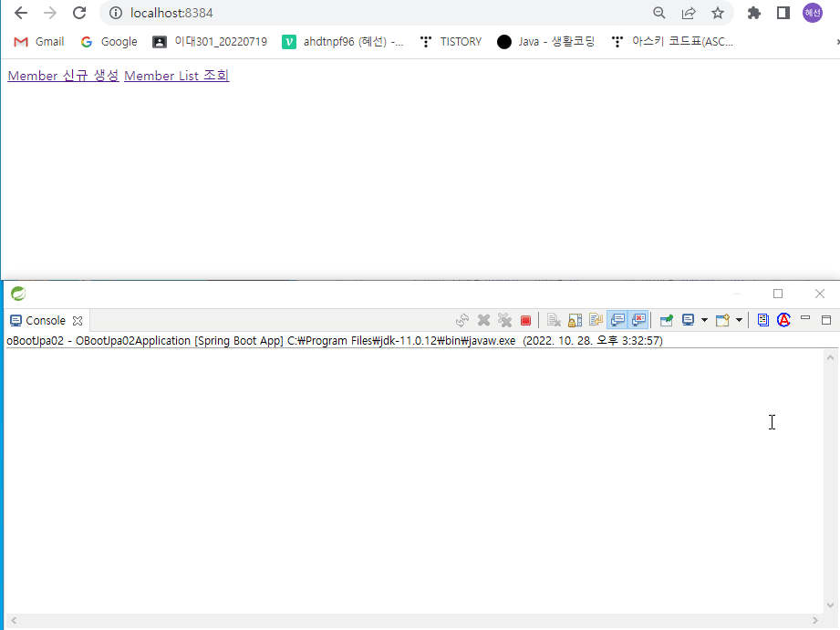The image size is (840, 630).
Task: Close the Spring Tool window
Action: 820,294
